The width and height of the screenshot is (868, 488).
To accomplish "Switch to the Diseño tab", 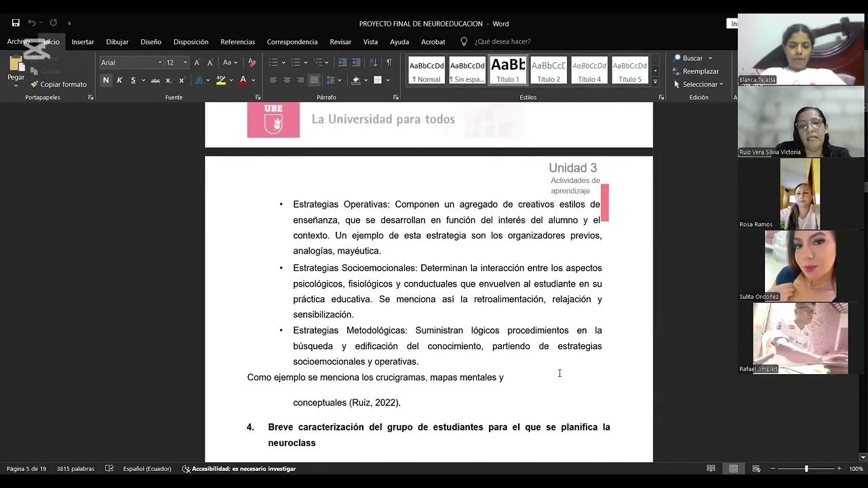I will [x=151, y=41].
